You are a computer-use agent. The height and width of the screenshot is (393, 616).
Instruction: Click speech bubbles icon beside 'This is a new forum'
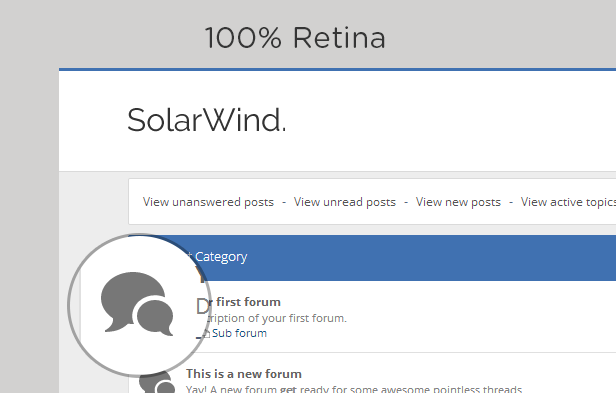157,383
